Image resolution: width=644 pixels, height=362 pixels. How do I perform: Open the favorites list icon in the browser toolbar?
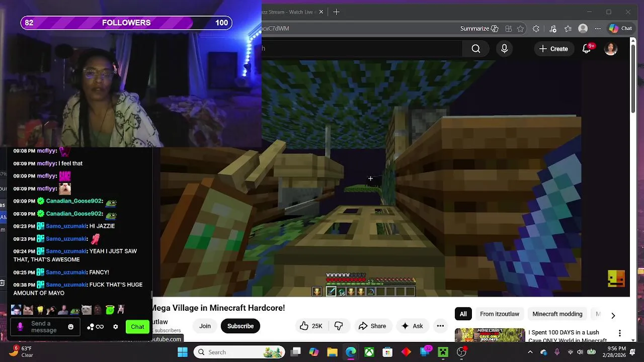point(568,29)
